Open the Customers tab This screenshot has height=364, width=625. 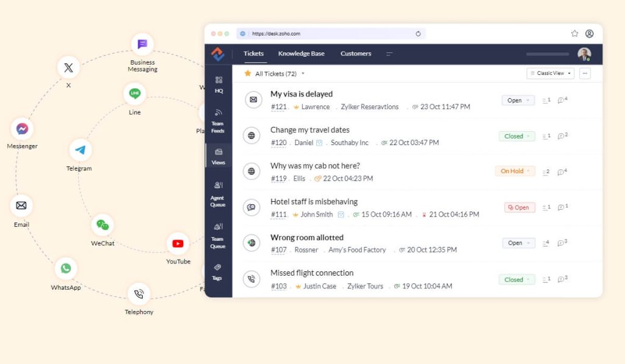coord(355,54)
